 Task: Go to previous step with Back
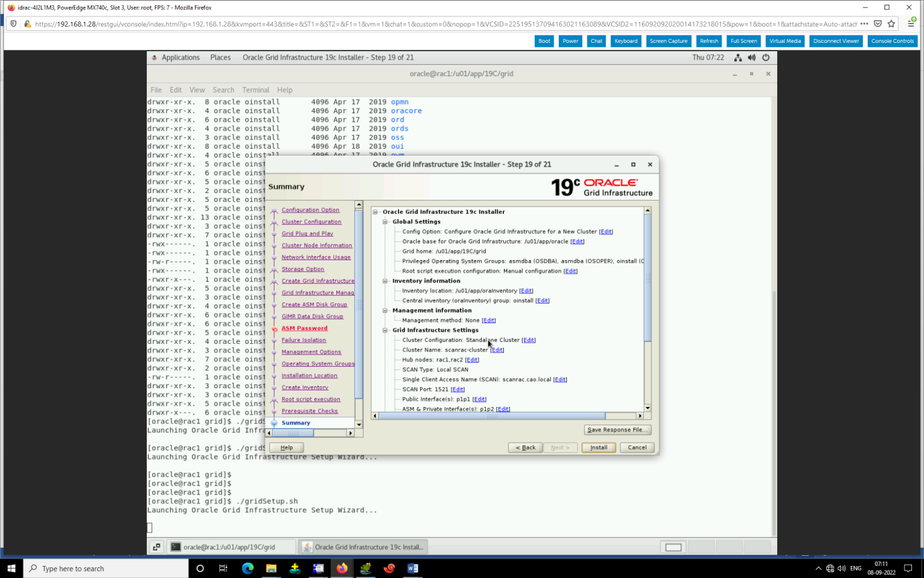click(x=525, y=447)
